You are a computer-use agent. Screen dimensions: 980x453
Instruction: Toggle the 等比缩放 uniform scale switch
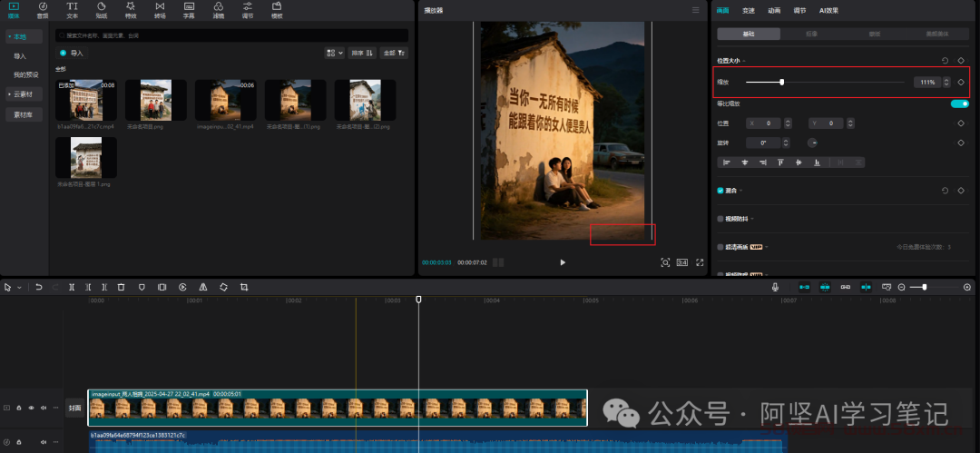point(959,104)
